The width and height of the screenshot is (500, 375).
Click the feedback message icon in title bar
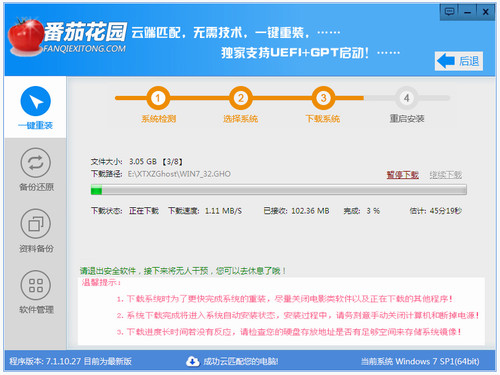(449, 12)
